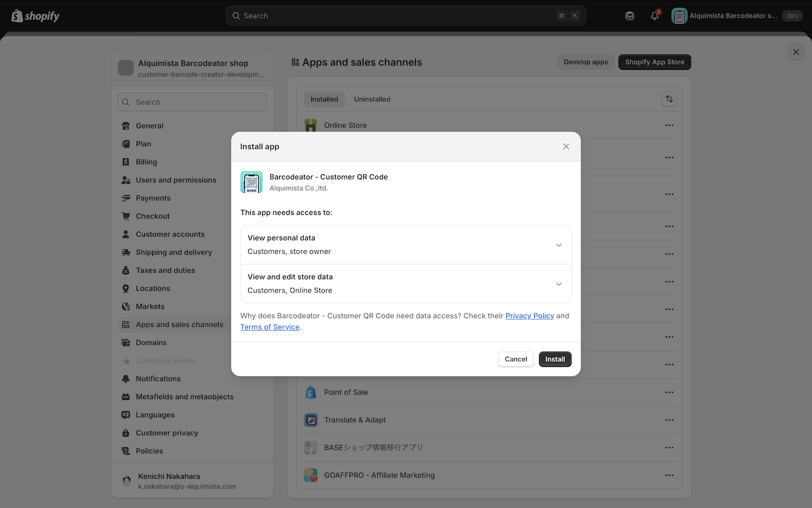Open the notifications bell icon
Image resolution: width=812 pixels, height=508 pixels.
point(654,16)
